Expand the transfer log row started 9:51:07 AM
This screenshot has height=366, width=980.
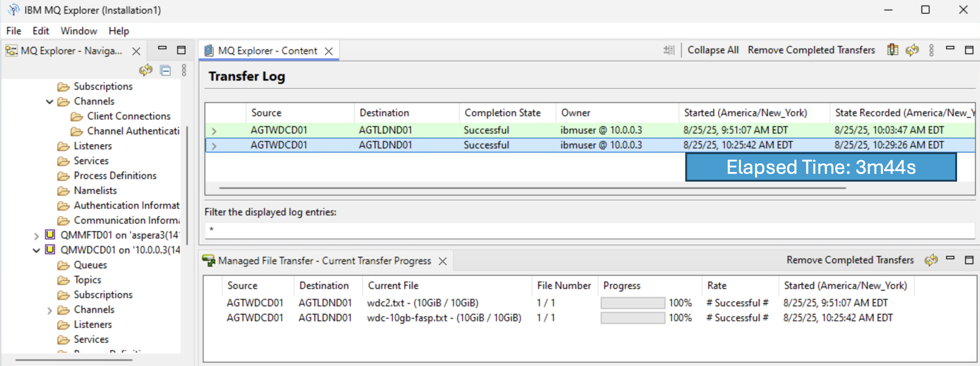coord(214,131)
